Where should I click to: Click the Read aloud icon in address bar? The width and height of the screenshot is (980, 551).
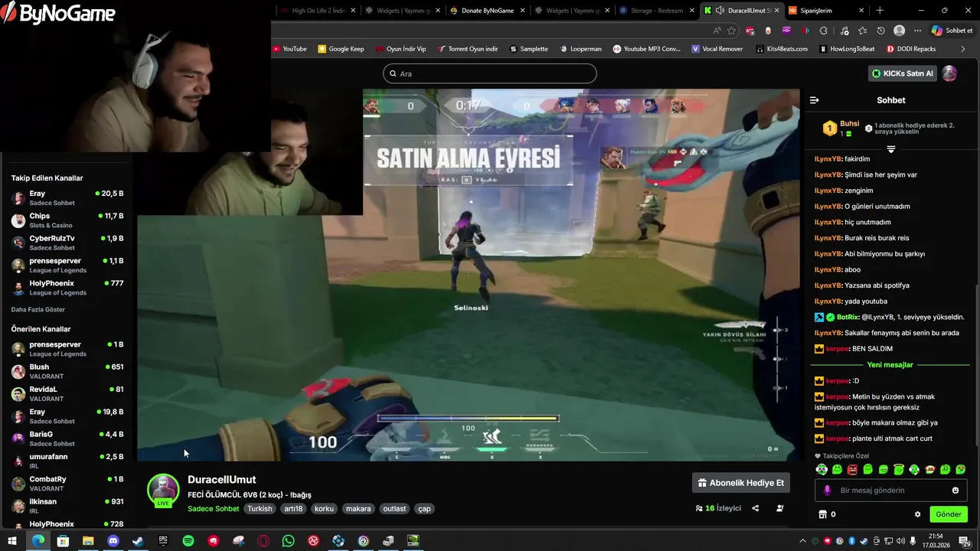(x=717, y=31)
